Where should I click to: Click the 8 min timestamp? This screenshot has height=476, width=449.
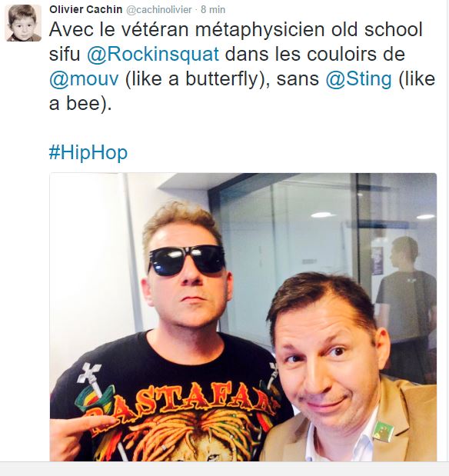[x=213, y=10]
